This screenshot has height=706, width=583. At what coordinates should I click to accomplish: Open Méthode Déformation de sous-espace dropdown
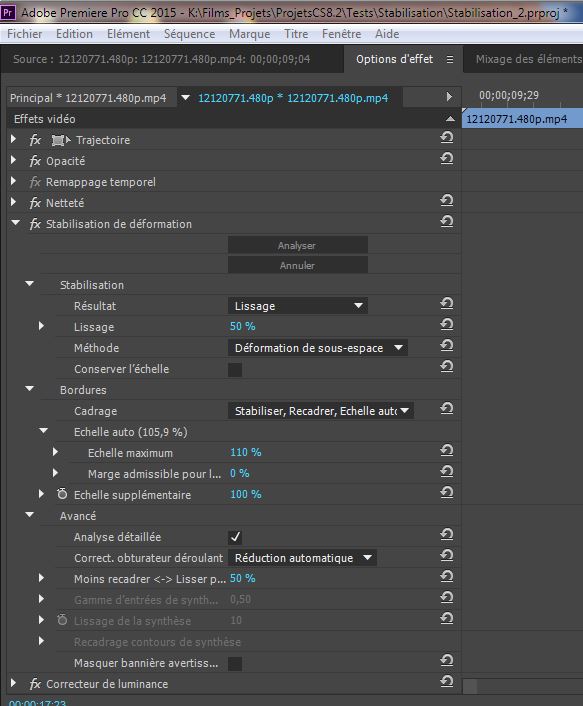pyautogui.click(x=318, y=348)
